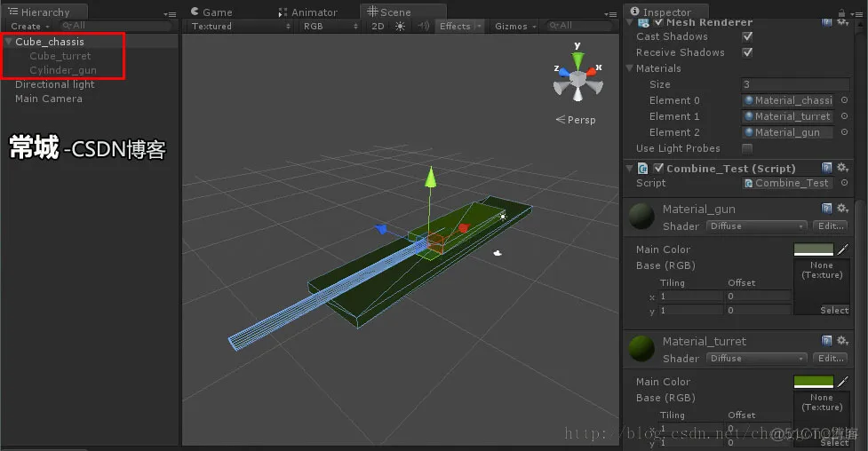Switch to Game tab
This screenshot has height=451, width=868.
211,12
